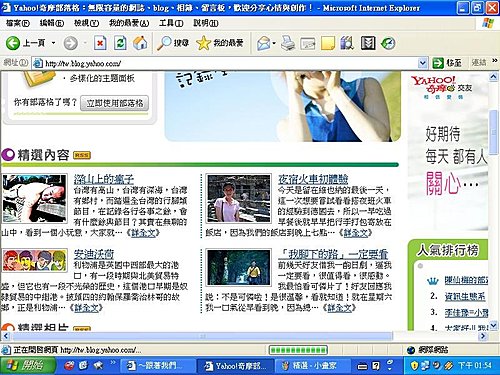
Task: Expand the mail icon dropdown arrow
Action: point(274,43)
